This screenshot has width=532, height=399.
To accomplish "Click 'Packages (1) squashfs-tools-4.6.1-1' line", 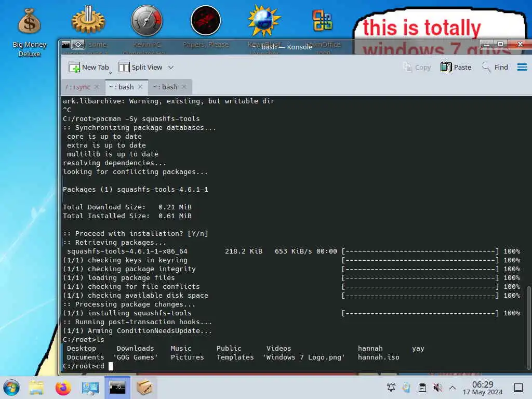I will tap(136, 189).
